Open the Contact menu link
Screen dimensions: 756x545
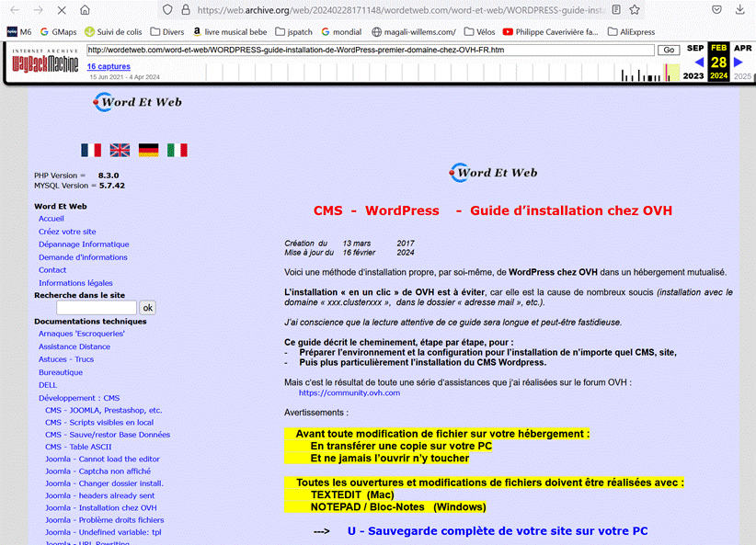pos(52,270)
